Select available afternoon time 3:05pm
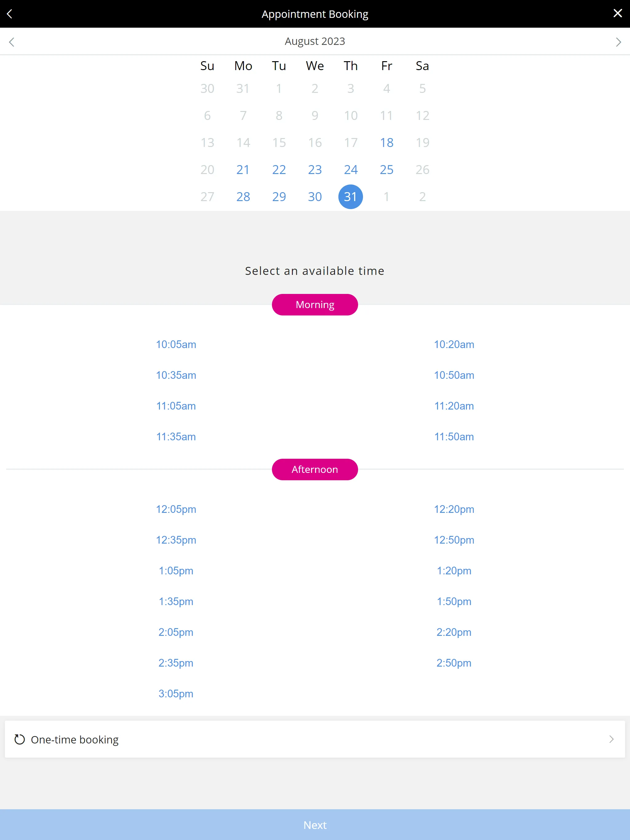The width and height of the screenshot is (630, 840). (175, 693)
